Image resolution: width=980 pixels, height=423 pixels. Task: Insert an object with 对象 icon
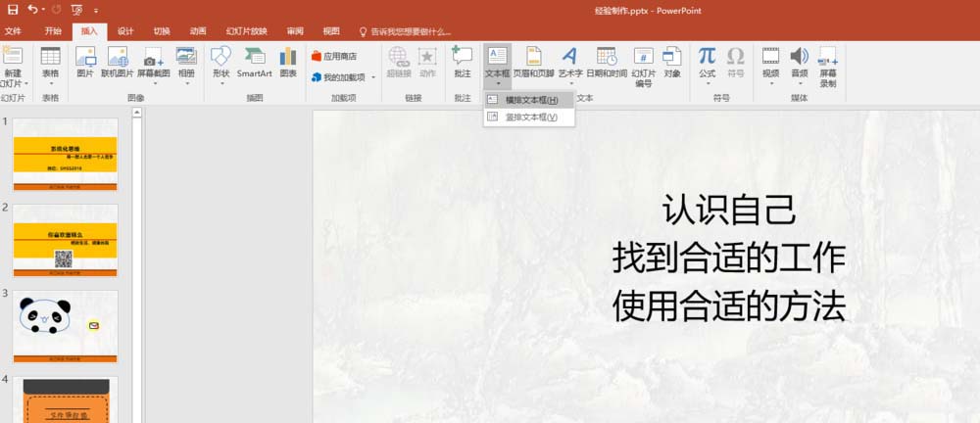[672, 63]
